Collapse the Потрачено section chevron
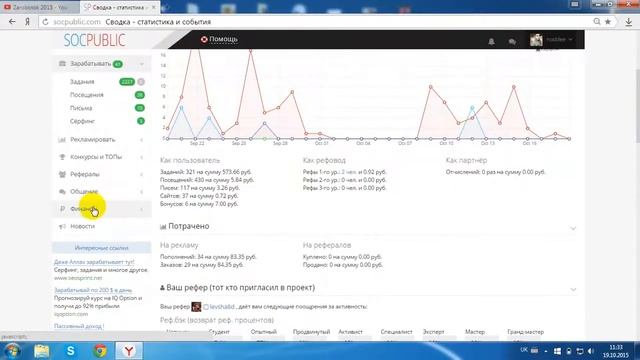 pyautogui.click(x=573, y=228)
